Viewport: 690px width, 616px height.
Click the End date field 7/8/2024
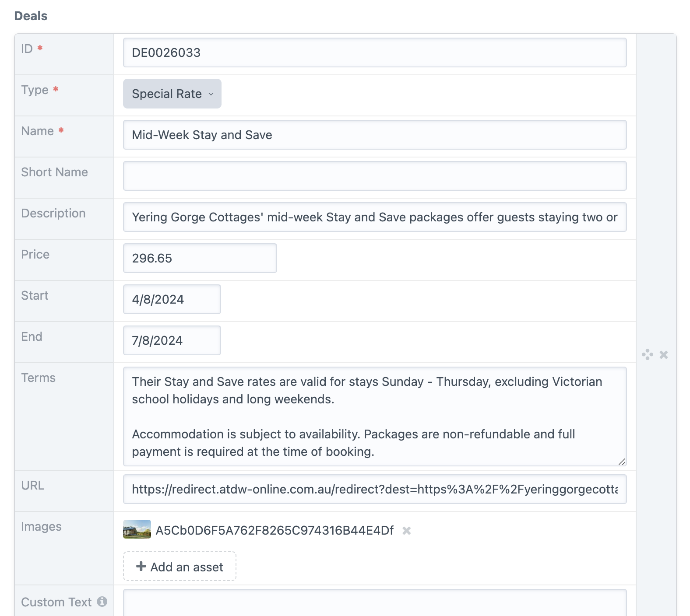click(x=172, y=340)
